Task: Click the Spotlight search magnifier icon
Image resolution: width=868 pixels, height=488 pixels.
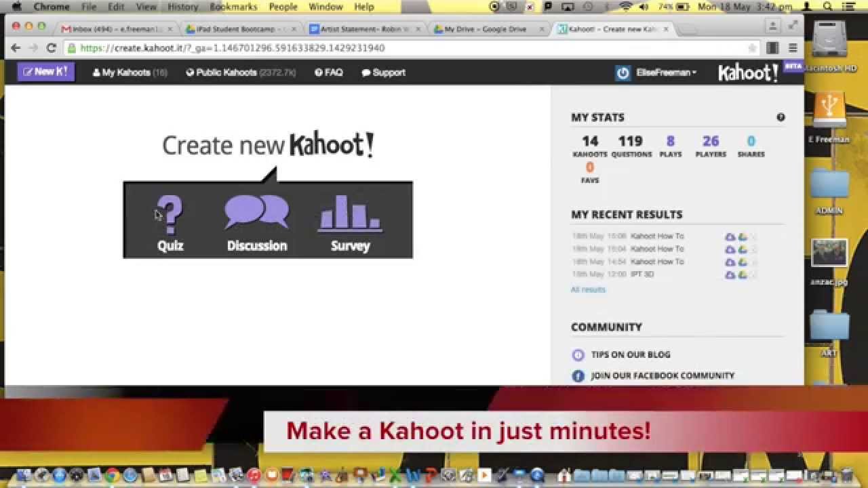Action: pos(828,7)
